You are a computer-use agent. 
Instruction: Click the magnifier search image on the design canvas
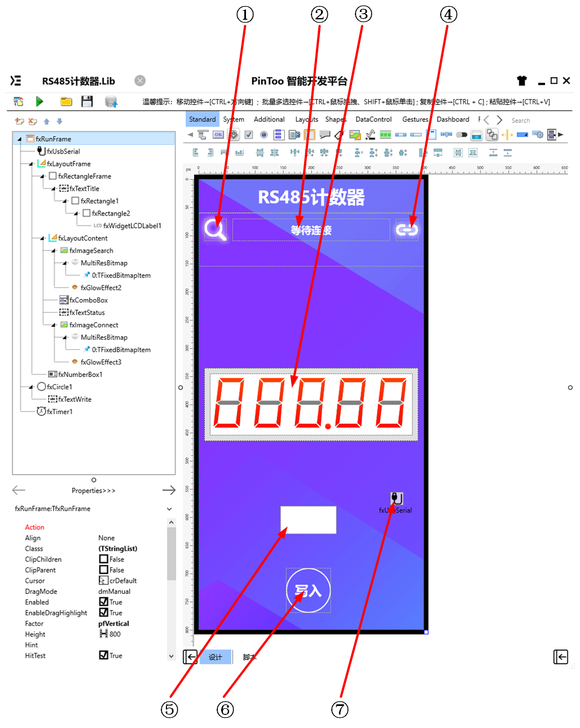tap(216, 229)
